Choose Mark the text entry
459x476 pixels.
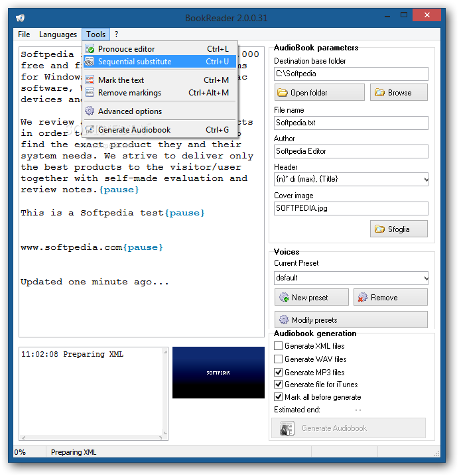click(x=160, y=80)
